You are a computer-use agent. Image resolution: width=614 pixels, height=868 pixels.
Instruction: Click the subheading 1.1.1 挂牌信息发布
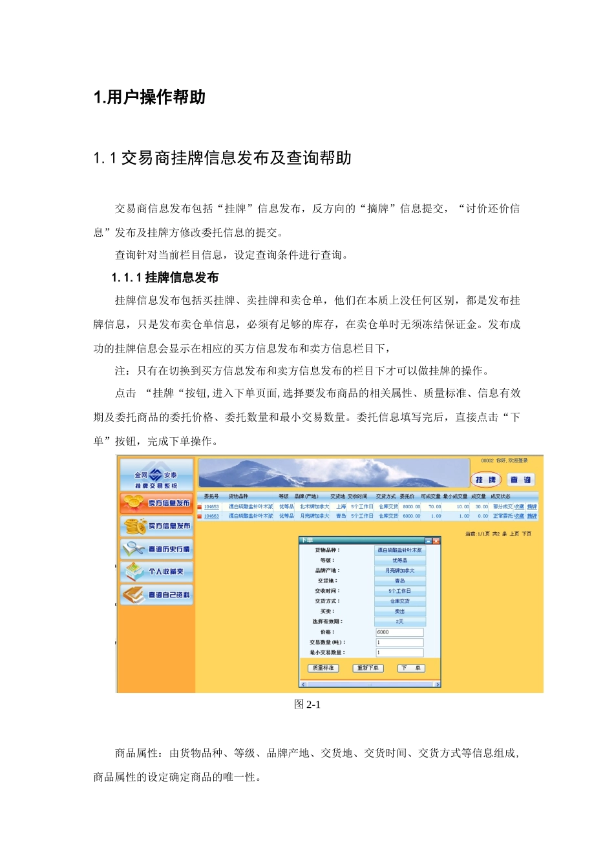coord(165,278)
